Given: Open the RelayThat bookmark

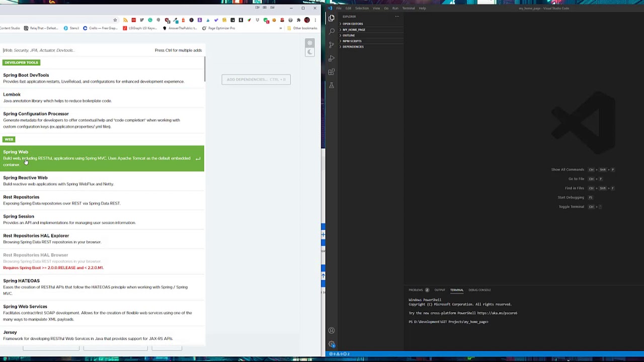Looking at the screenshot, I should click(x=41, y=28).
